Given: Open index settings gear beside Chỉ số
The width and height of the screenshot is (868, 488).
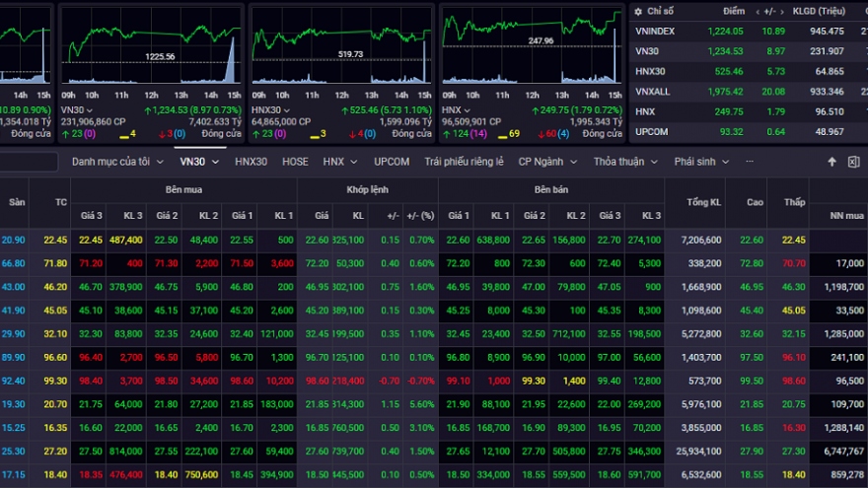Looking at the screenshot, I should (x=639, y=11).
